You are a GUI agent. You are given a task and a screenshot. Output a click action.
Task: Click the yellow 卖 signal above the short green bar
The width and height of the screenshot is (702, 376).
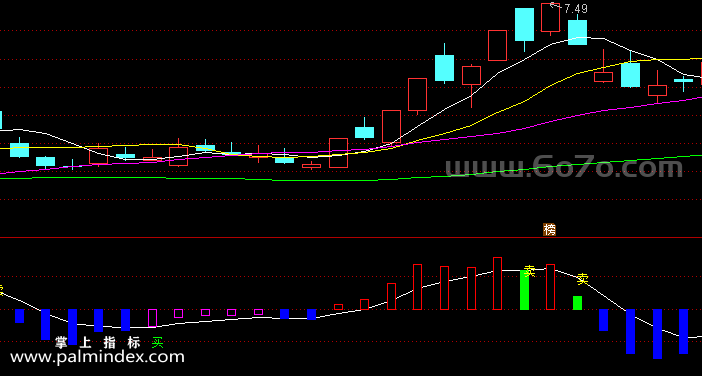582,279
